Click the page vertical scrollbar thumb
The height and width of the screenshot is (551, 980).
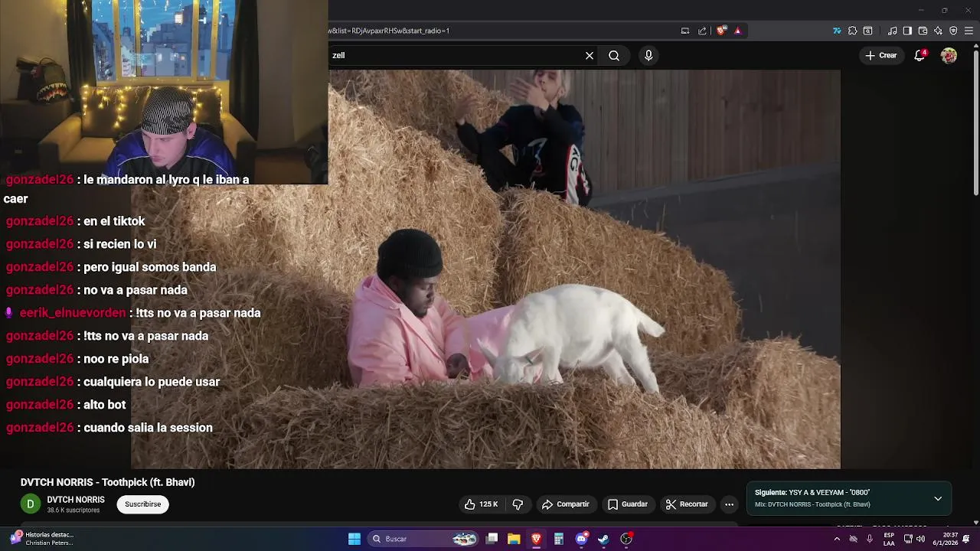tap(975, 122)
